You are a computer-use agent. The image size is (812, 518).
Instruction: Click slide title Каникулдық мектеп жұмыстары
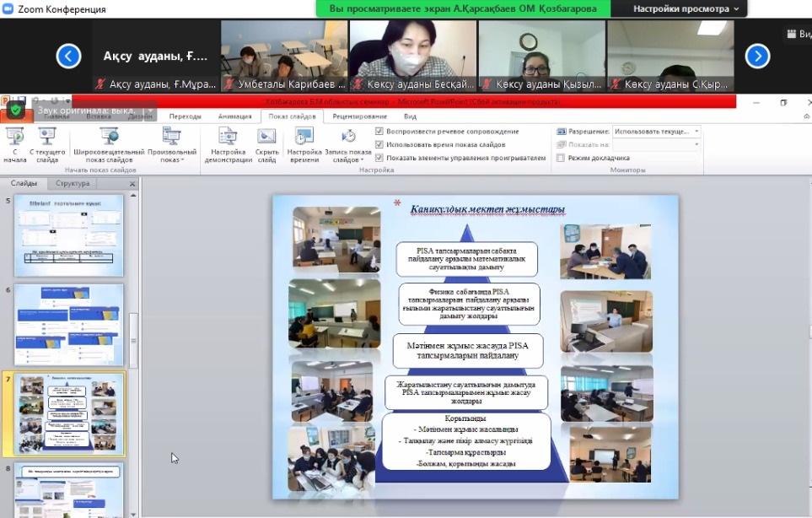pyautogui.click(x=488, y=209)
